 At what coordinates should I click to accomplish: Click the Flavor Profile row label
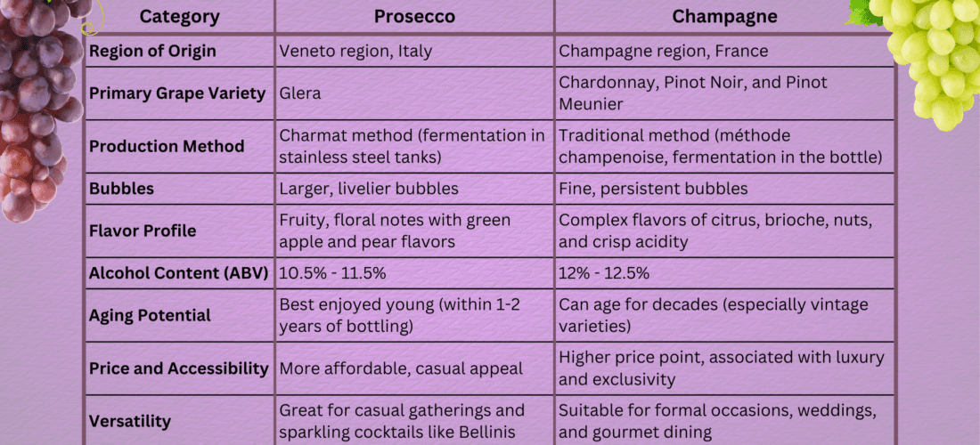[143, 231]
